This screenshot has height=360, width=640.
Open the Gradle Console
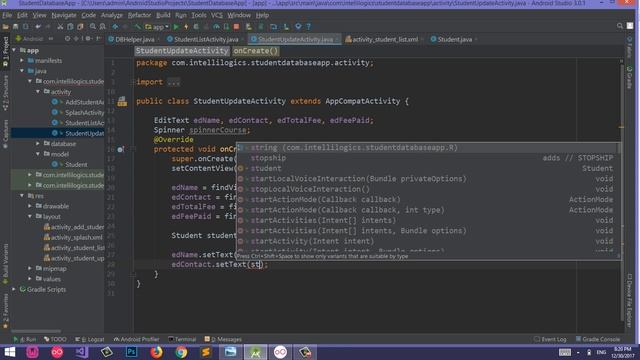[598, 340]
